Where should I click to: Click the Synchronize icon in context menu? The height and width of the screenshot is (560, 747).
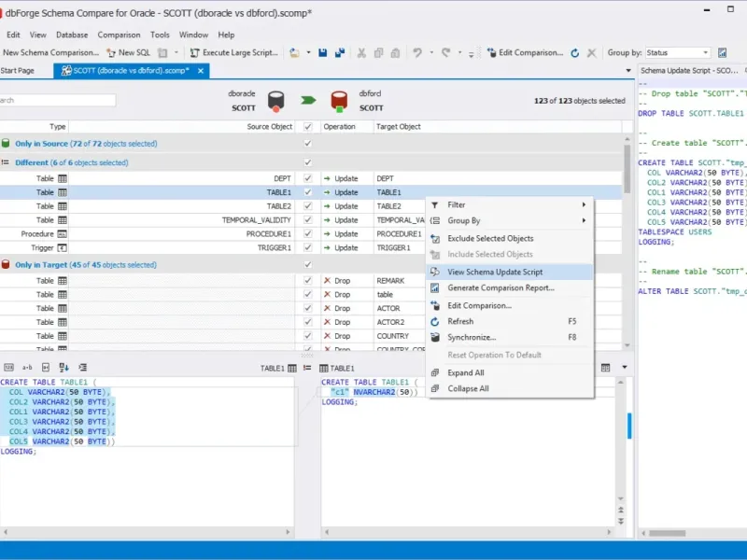[435, 337]
